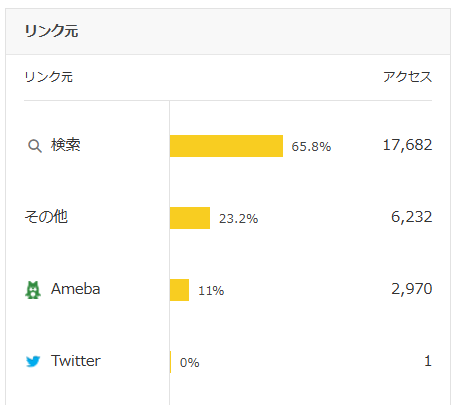This screenshot has height=405, width=458.
Task: Click the 2,970 access count
Action: click(x=412, y=289)
